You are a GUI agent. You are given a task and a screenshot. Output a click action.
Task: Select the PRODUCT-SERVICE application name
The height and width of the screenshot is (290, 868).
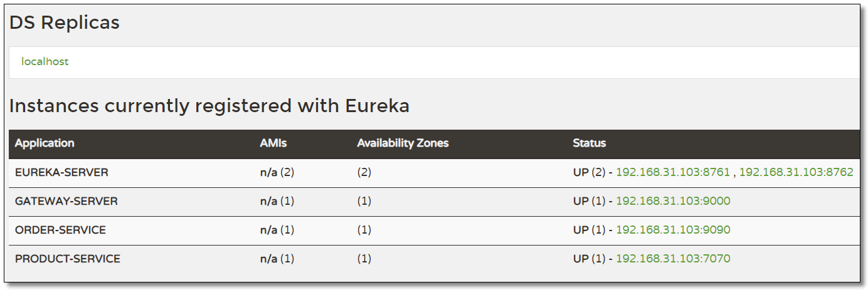pos(67,259)
